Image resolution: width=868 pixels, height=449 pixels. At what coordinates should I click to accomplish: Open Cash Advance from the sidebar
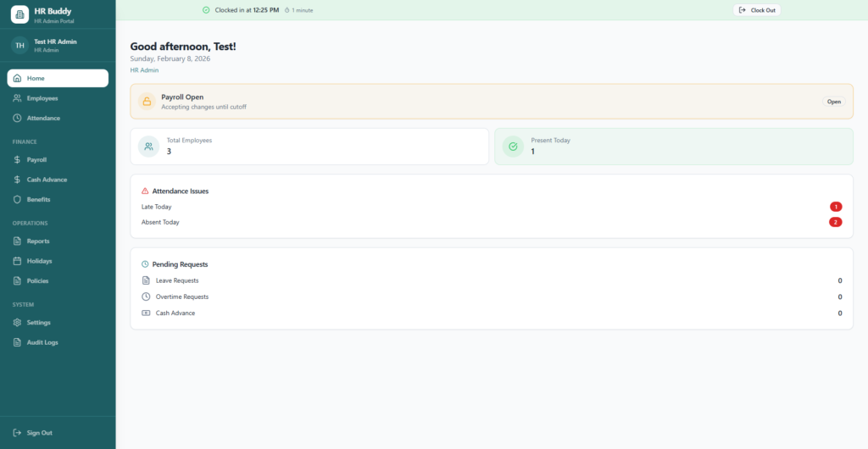point(47,180)
